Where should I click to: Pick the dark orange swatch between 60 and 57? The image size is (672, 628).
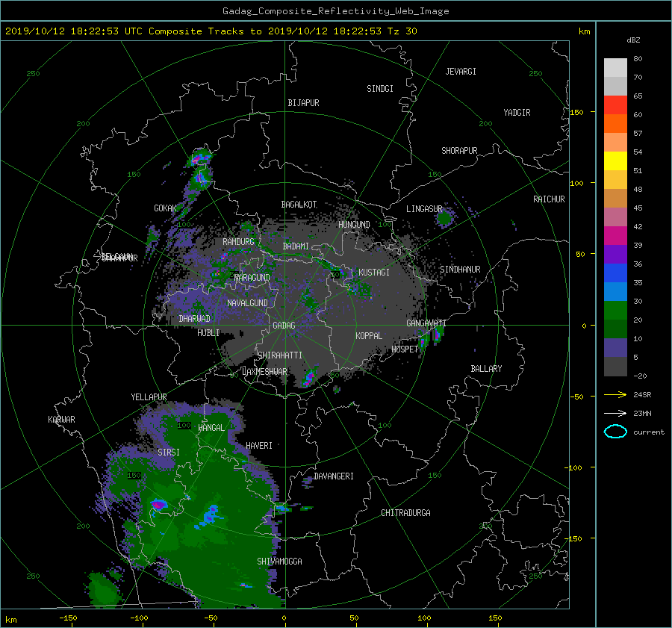(615, 123)
